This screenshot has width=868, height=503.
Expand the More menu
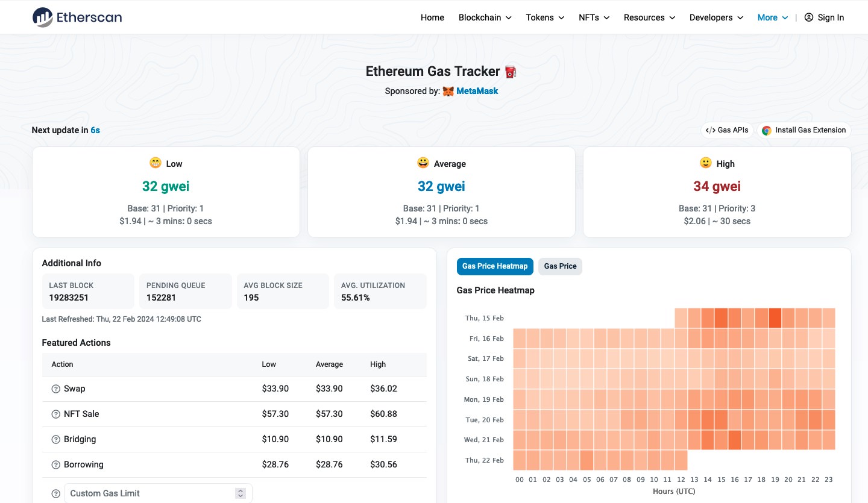click(x=773, y=17)
